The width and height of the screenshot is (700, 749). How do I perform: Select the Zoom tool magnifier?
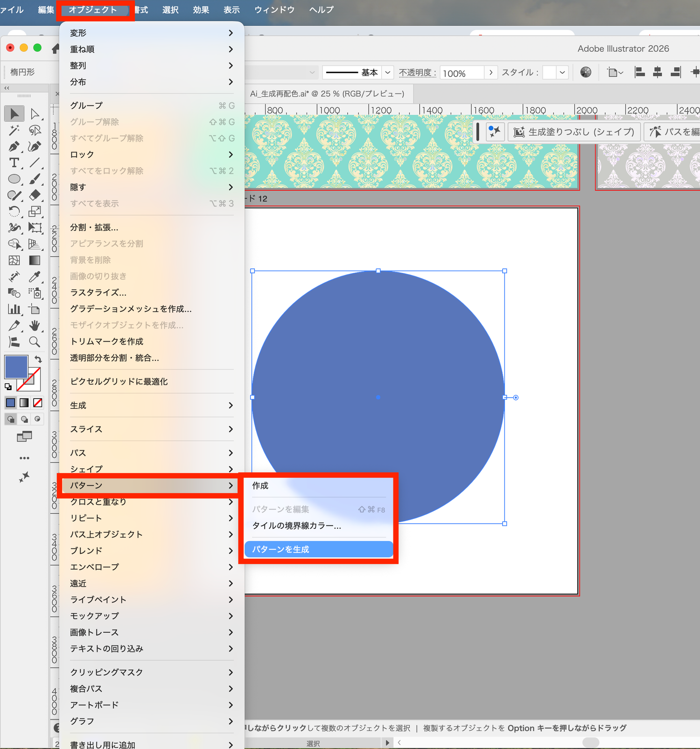tap(35, 342)
